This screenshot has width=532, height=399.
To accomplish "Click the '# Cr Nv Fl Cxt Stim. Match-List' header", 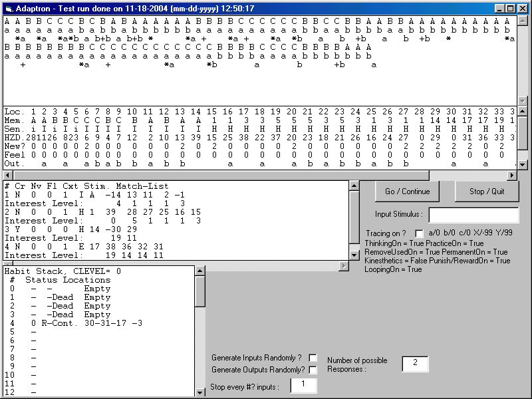I will click(x=86, y=186).
